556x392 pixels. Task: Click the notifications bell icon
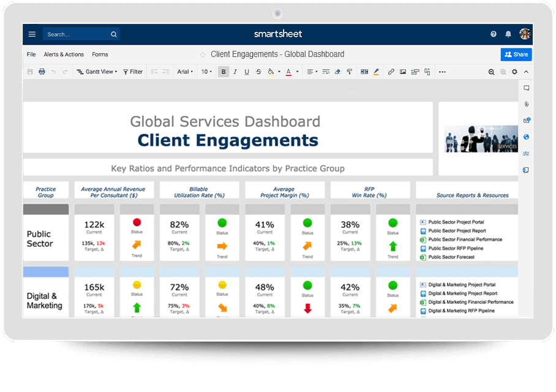(508, 34)
